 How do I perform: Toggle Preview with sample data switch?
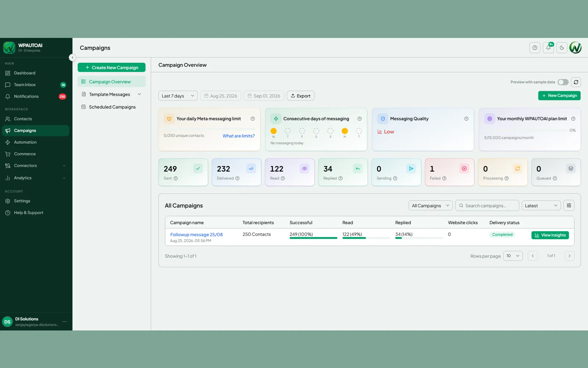[x=563, y=82]
